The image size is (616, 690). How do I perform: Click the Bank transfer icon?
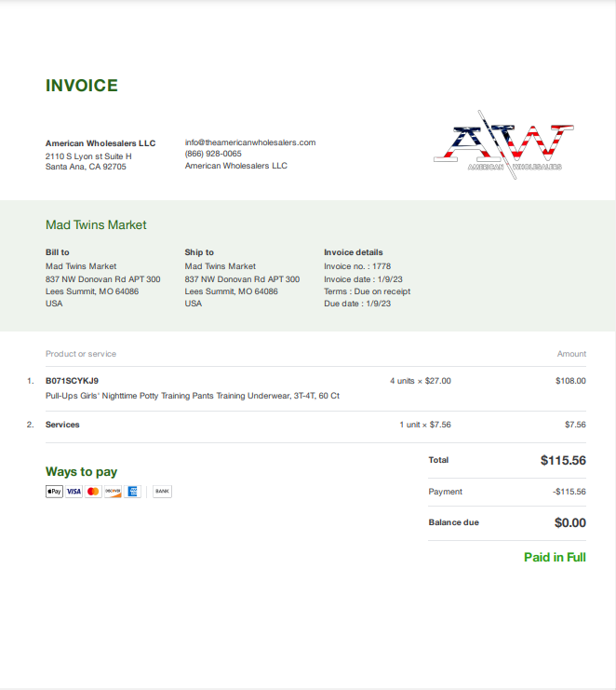pos(162,491)
